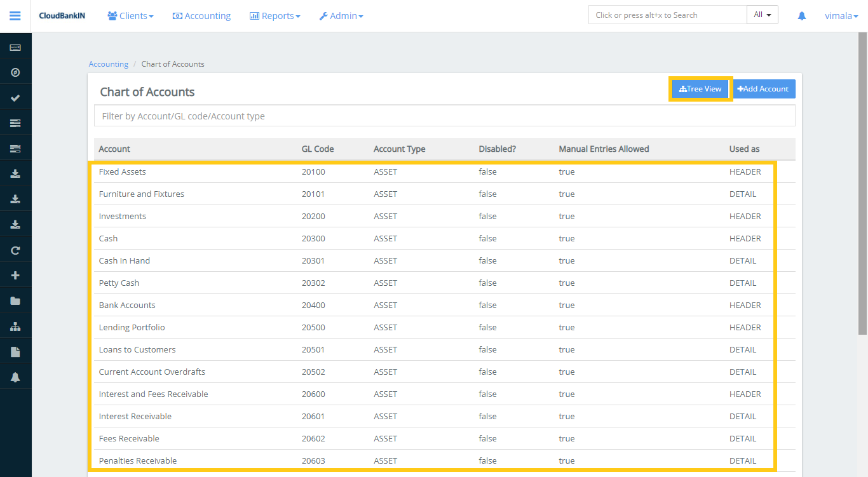Click the Add Account button
Screen dimensions: 868x477
click(763, 89)
